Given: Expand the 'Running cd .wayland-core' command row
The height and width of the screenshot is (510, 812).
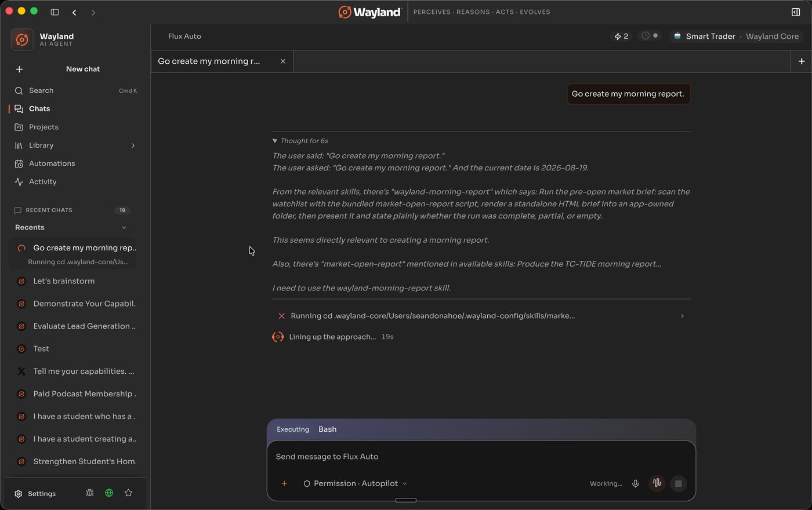Looking at the screenshot, I should tap(481, 316).
